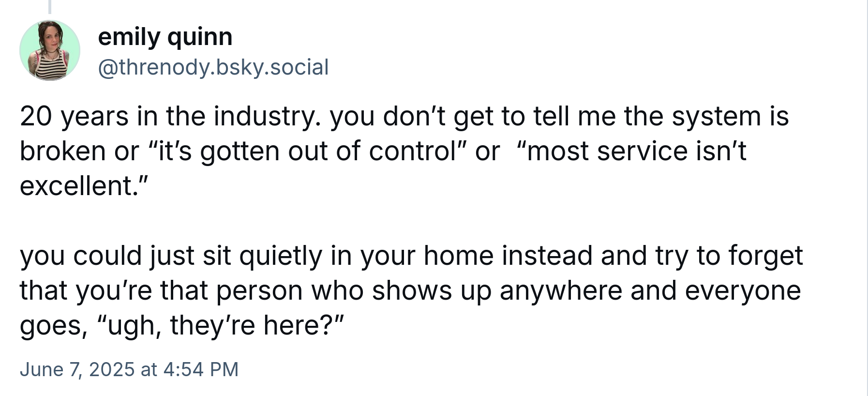Open emily quinn's profile avatar
Screen dimensions: 868x396
50,50
